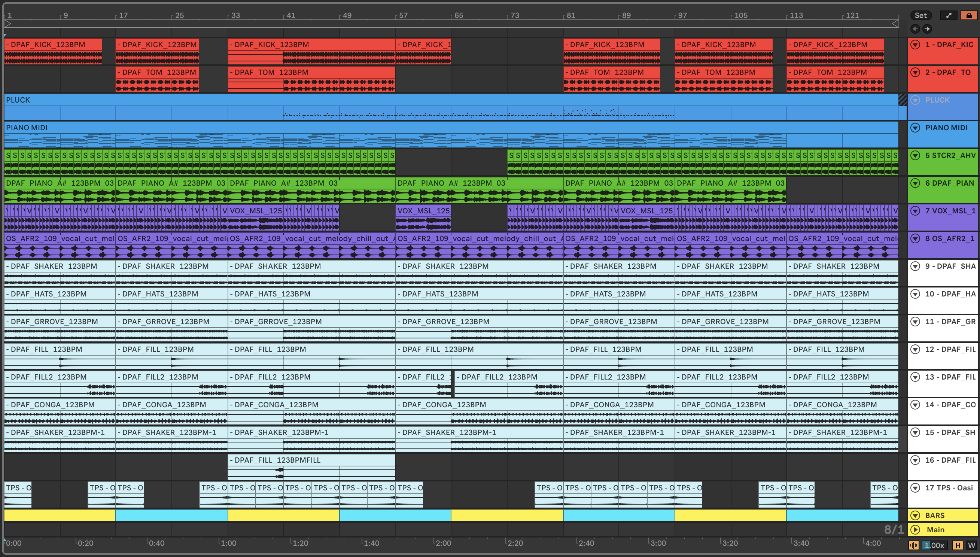Toggle optimize arrangement height H button

point(958,545)
